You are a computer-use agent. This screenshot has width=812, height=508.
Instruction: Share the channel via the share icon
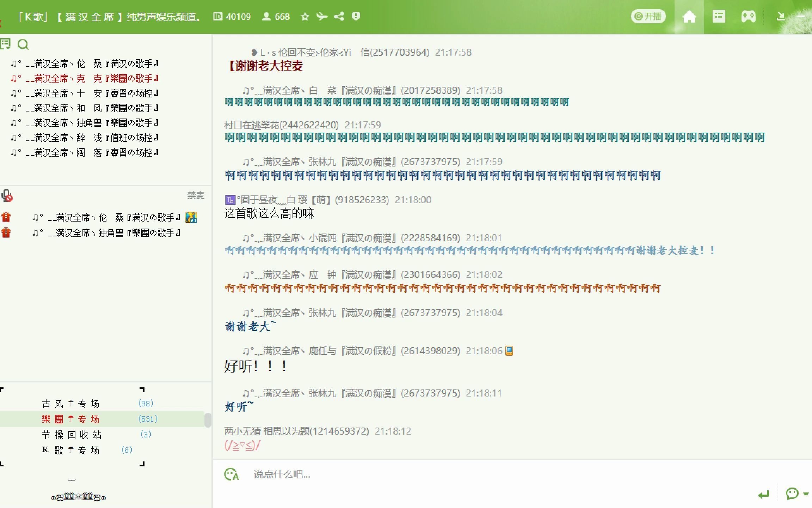[x=339, y=16]
